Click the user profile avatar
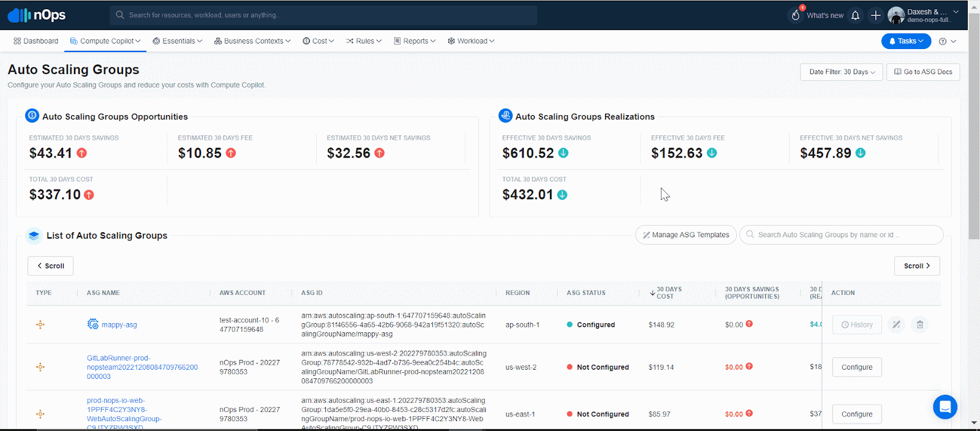Image resolution: width=980 pixels, height=431 pixels. 896,15
